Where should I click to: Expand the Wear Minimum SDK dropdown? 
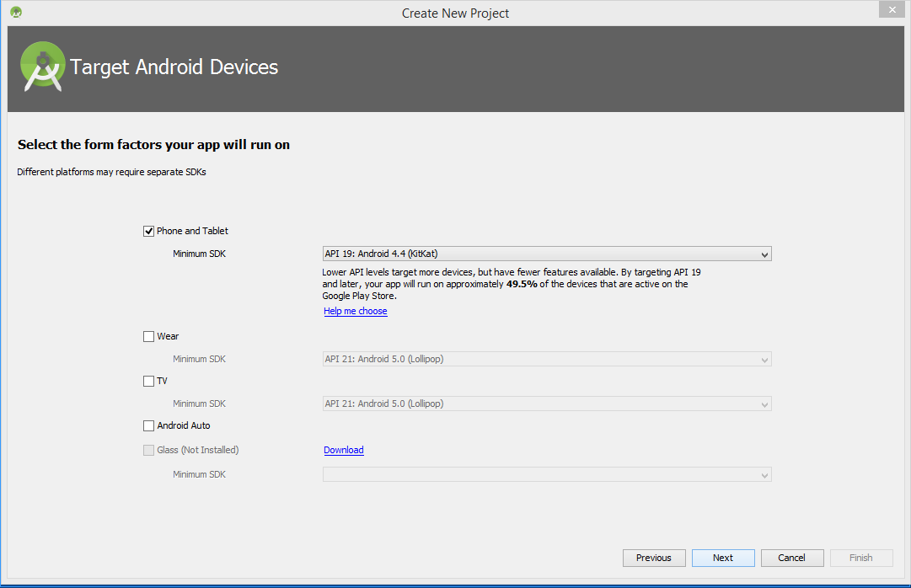547,359
